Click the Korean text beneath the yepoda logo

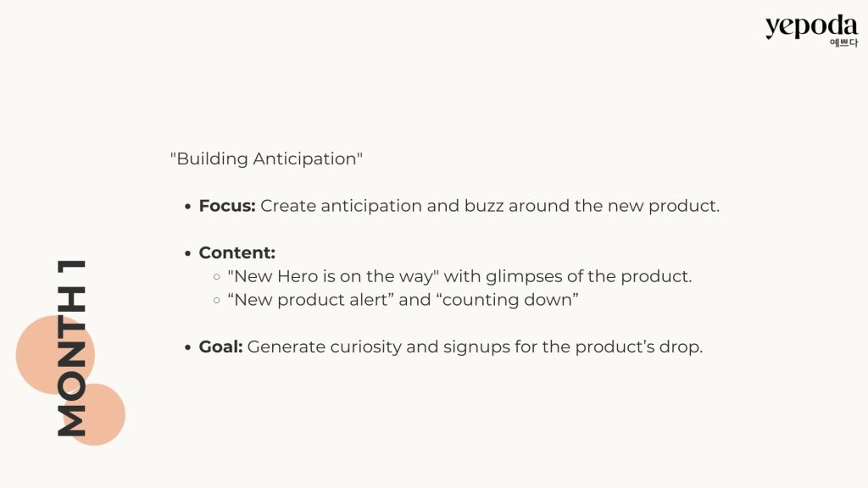point(843,42)
